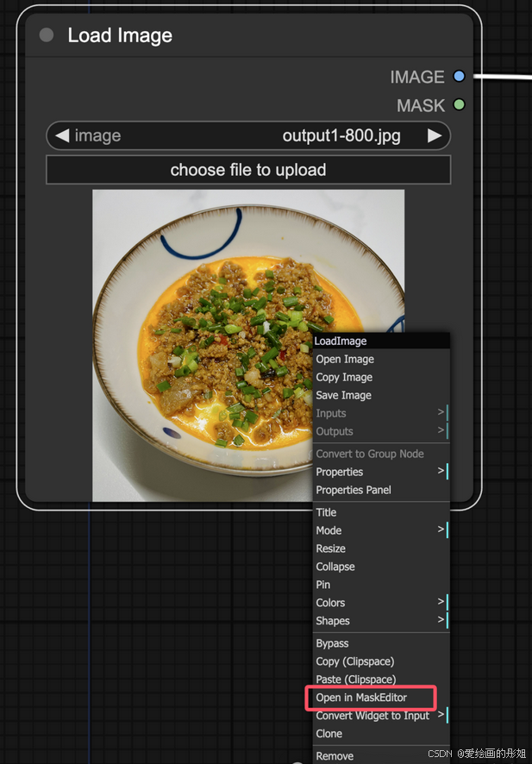This screenshot has height=764, width=532.
Task: Select Convert to Group Node entry
Action: point(380,454)
